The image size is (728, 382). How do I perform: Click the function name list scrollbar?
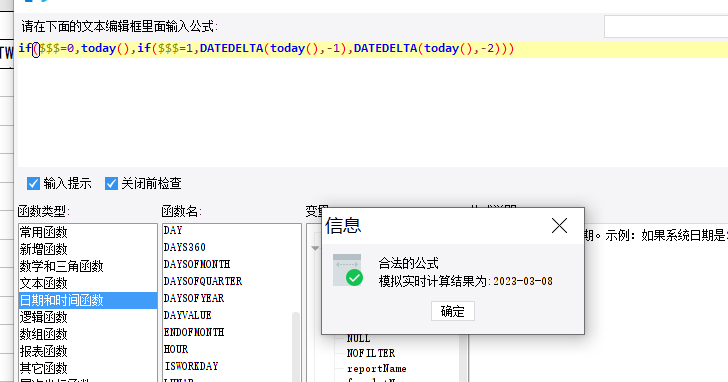click(x=296, y=346)
